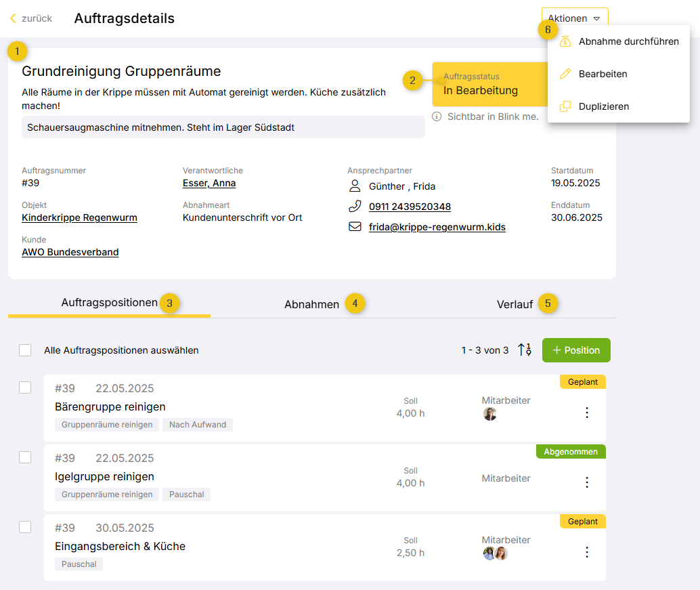
Task: Collapse the Aktionen dropdown
Action: tap(574, 18)
